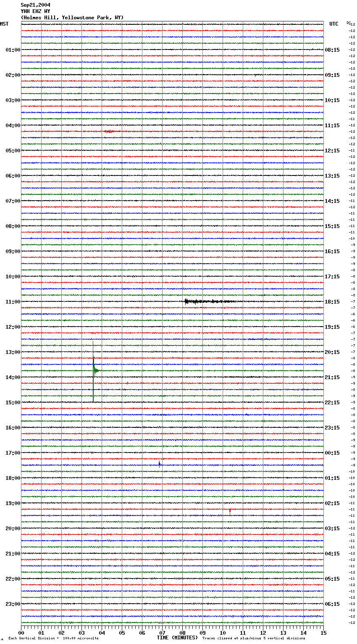The image size is (357, 644).
Task: Click the 18:15 UTC time label
Action: click(x=332, y=302)
